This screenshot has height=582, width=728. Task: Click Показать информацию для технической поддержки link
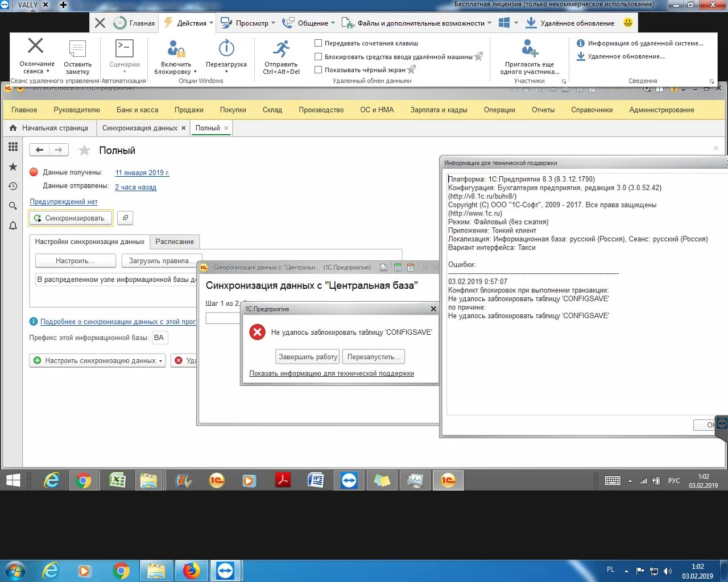(x=332, y=373)
